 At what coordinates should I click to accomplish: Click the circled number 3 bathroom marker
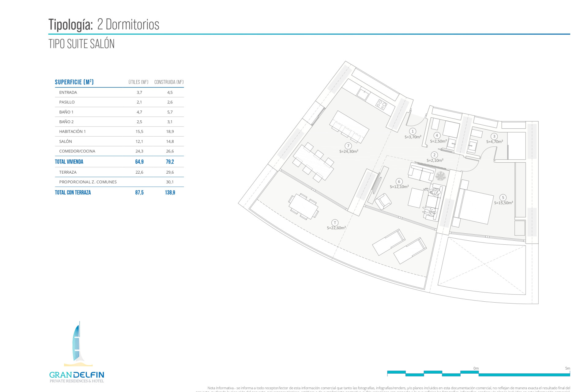(494, 137)
